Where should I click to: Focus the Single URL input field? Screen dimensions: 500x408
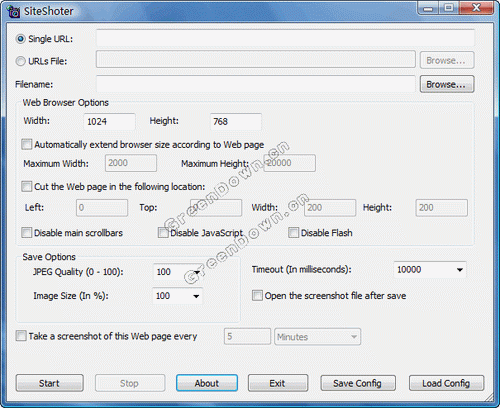285,38
